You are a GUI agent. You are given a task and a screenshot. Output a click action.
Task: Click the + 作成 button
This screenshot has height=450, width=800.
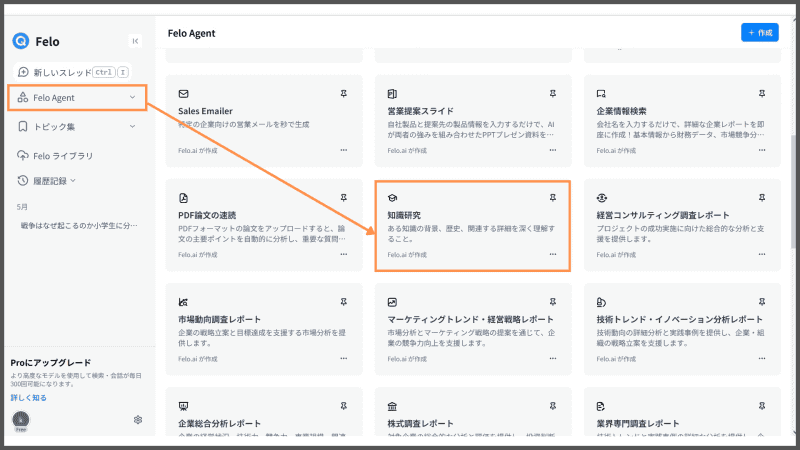tap(760, 33)
